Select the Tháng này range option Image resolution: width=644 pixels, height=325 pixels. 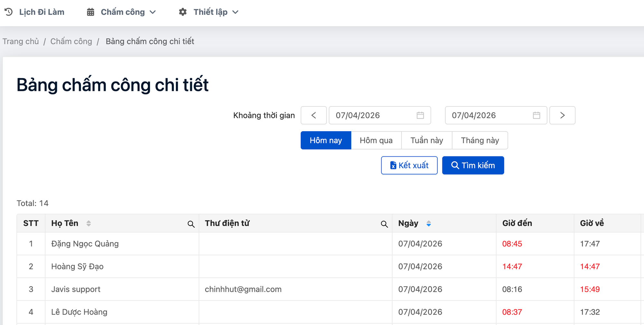(x=480, y=140)
